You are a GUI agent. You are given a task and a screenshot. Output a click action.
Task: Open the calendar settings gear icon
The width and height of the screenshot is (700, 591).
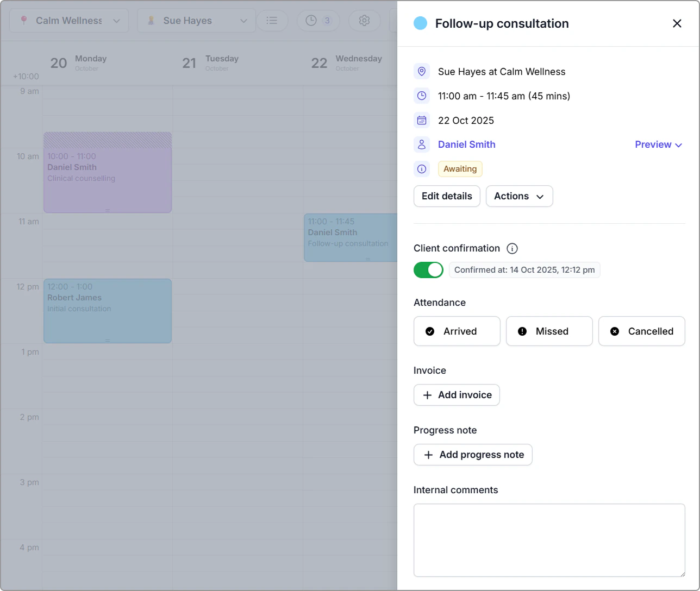[x=364, y=21]
